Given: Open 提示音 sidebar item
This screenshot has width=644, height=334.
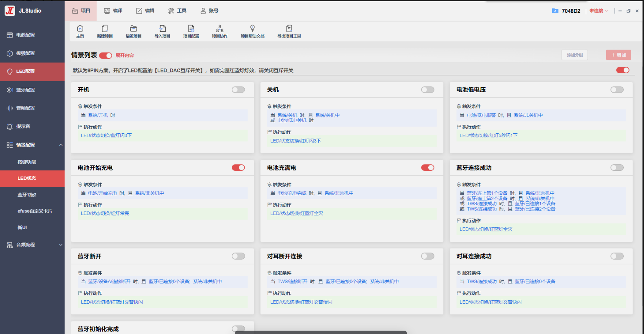Looking at the screenshot, I should [x=32, y=126].
